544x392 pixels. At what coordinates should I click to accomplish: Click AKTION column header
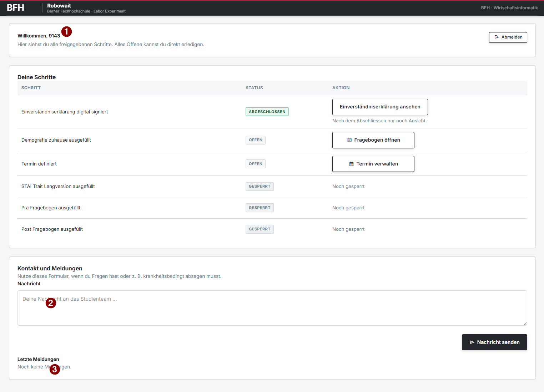pyautogui.click(x=341, y=88)
